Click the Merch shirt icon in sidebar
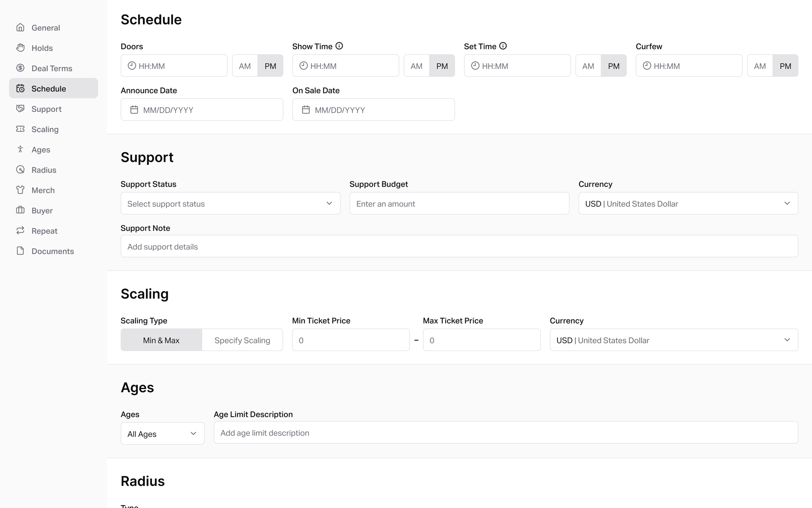This screenshot has width=812, height=508. click(x=20, y=190)
